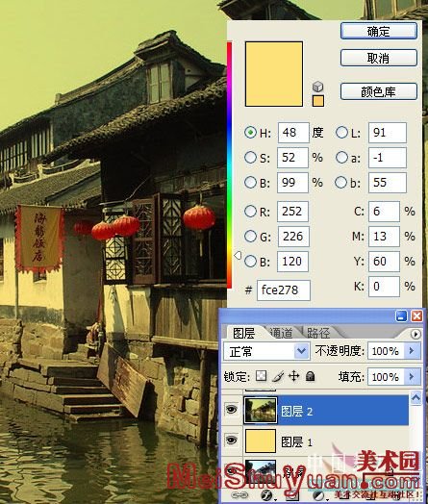Image resolution: width=428 pixels, height=504 pixels.
Task: Click the K black field showing 0
Action: [x=385, y=286]
